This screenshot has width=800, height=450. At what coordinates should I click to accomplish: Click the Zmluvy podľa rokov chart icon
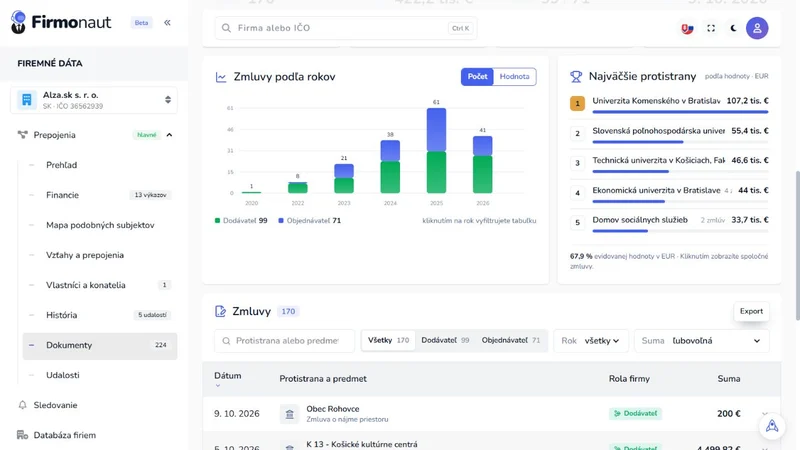221,77
